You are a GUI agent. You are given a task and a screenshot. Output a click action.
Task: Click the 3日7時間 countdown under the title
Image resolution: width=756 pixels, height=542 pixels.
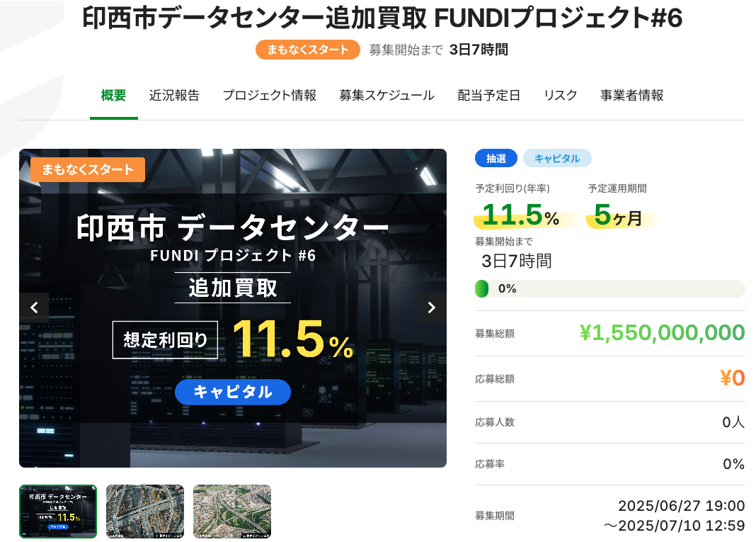coord(479,50)
